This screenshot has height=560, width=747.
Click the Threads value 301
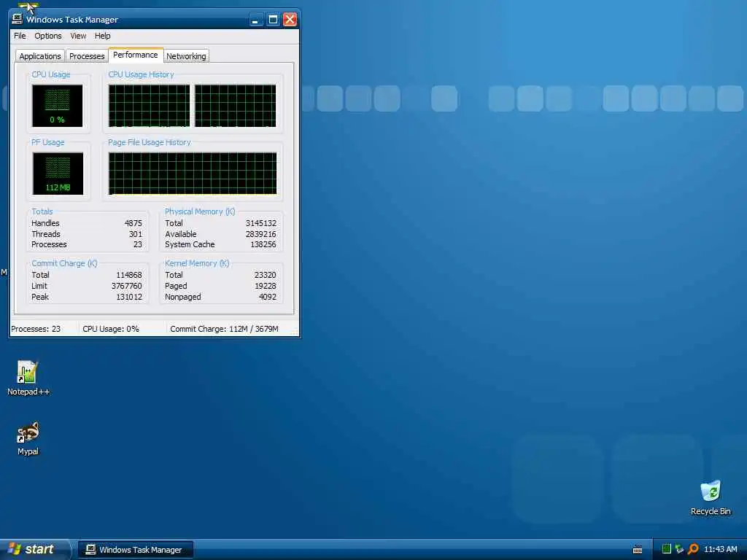[x=136, y=234]
